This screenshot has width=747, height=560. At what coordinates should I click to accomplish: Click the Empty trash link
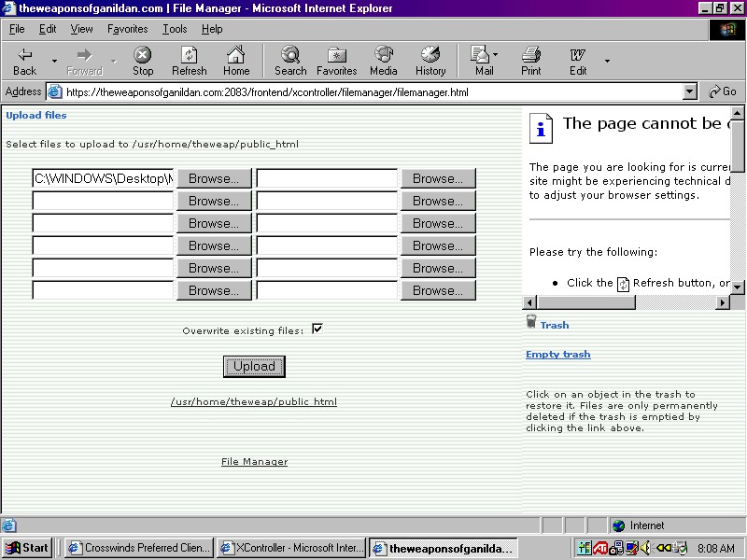pos(557,355)
